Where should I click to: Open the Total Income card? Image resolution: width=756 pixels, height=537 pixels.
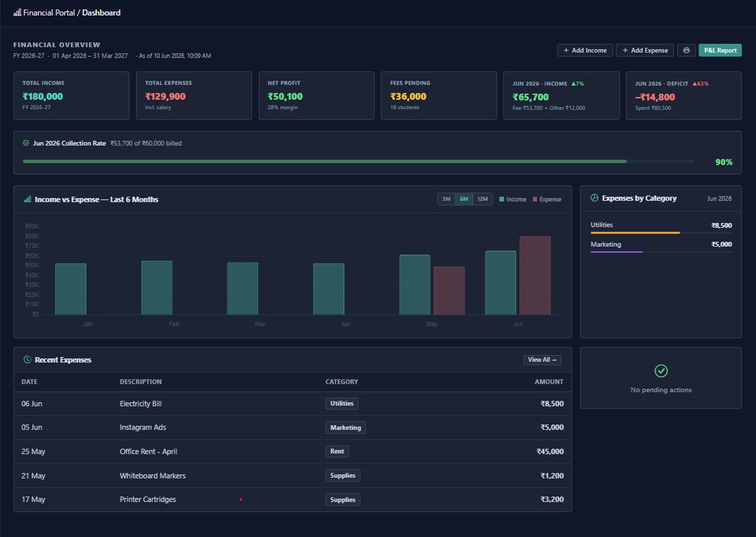(x=71, y=96)
